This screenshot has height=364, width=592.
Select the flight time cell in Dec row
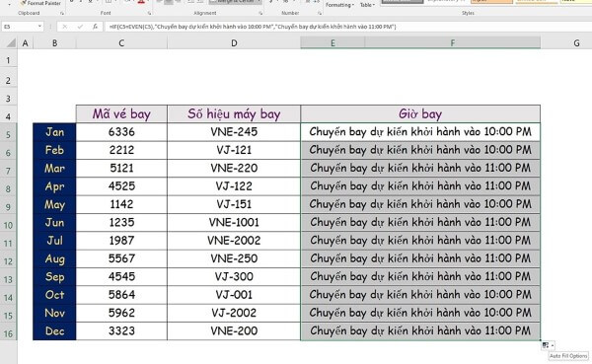pos(420,331)
